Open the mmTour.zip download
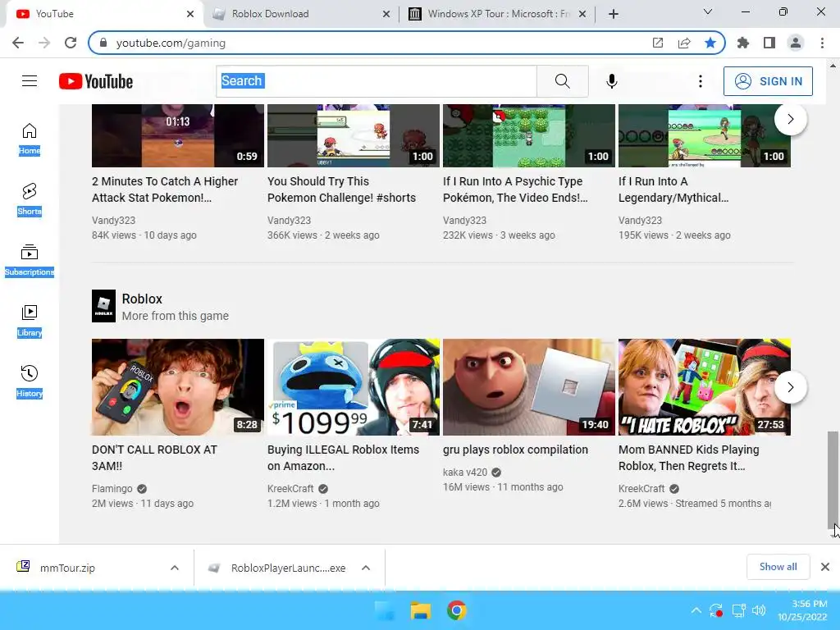The width and height of the screenshot is (840, 630). coord(67,568)
